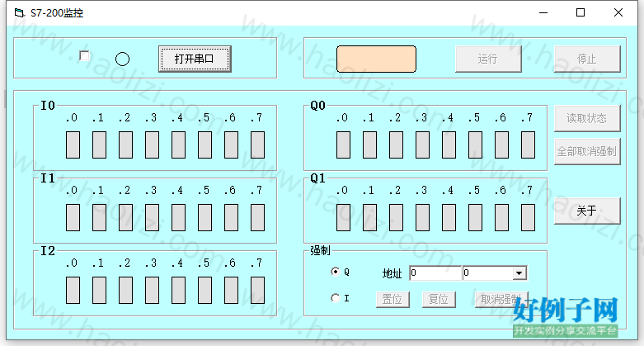This screenshot has height=346, width=644.
Task: Click the 地址 label text
Action: 392,273
